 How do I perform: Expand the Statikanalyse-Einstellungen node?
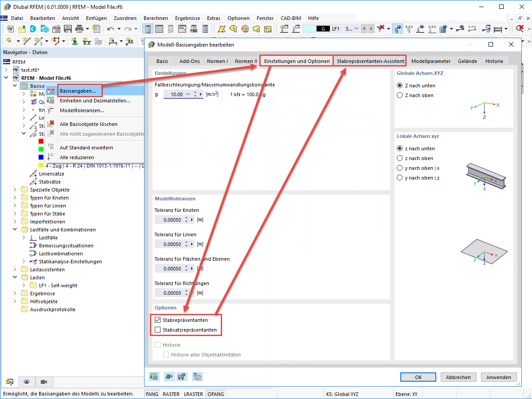tap(24, 262)
